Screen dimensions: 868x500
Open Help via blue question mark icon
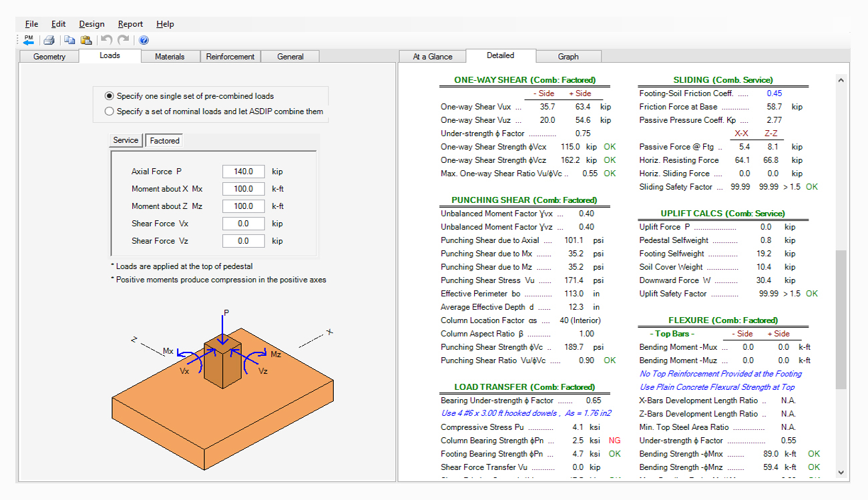(x=144, y=40)
